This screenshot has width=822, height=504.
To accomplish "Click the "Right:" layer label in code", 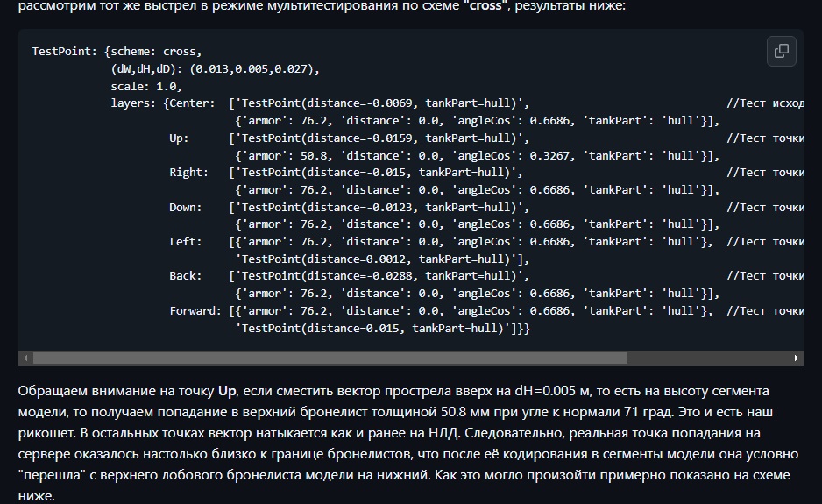I will tap(188, 173).
